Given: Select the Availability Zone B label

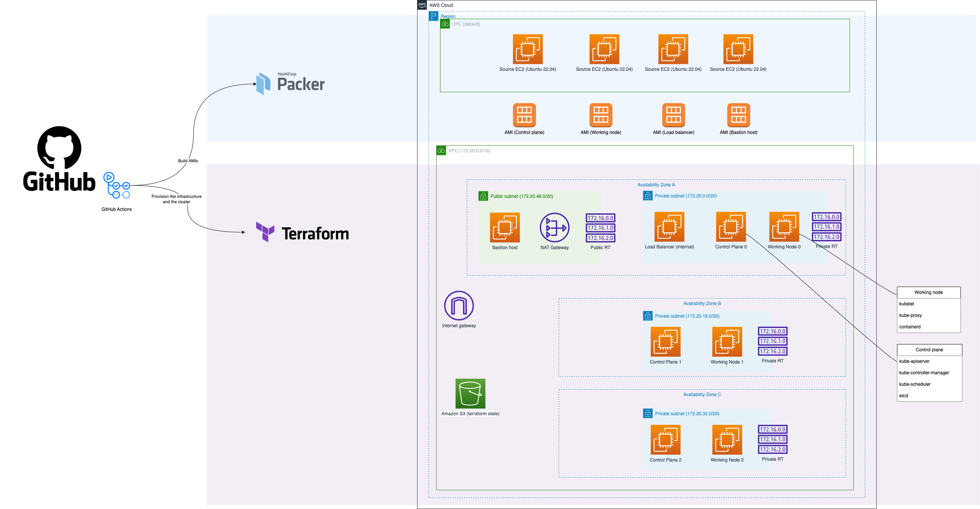Looking at the screenshot, I should coord(702,303).
